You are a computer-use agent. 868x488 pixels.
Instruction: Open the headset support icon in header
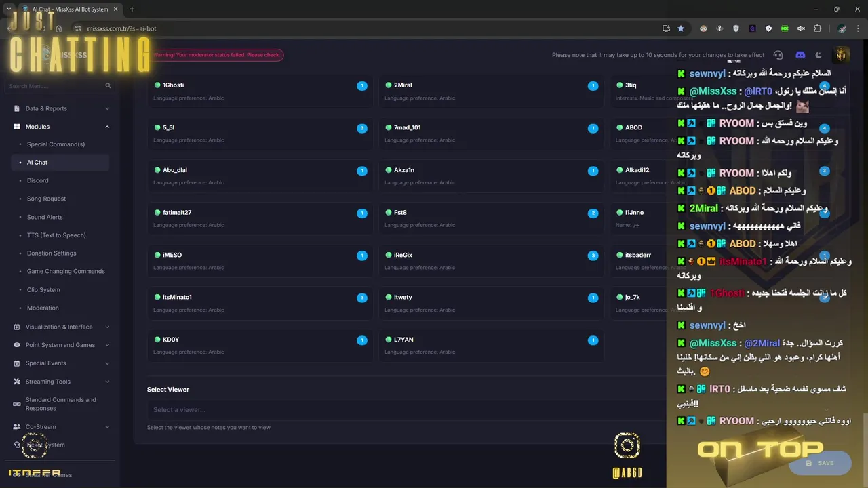(778, 55)
